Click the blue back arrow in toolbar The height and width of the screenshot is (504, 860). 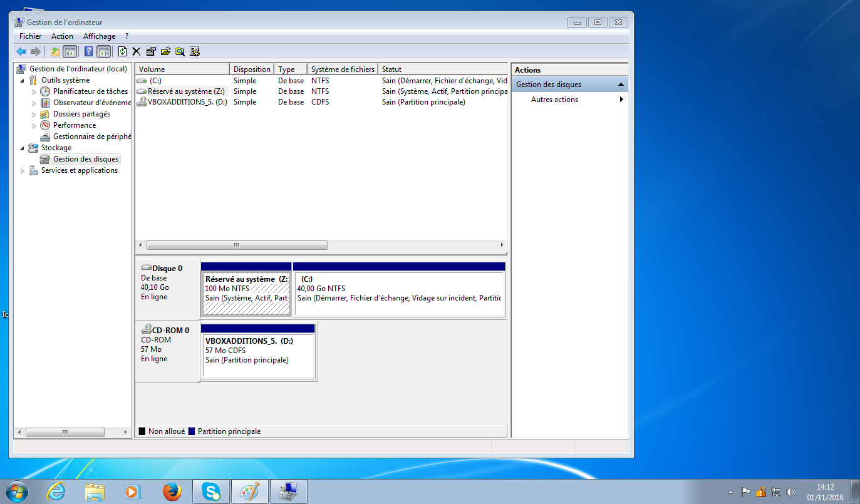[21, 51]
